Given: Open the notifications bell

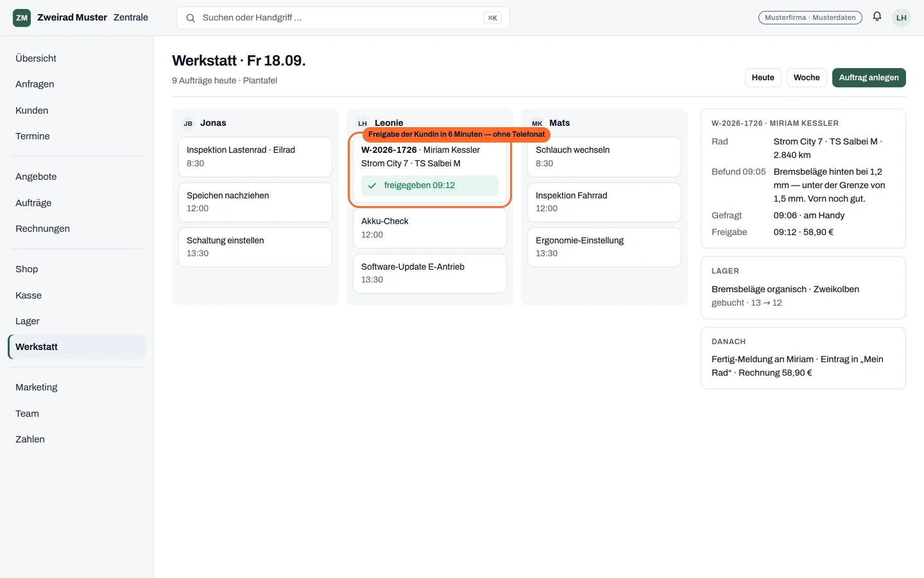Looking at the screenshot, I should 877,17.
